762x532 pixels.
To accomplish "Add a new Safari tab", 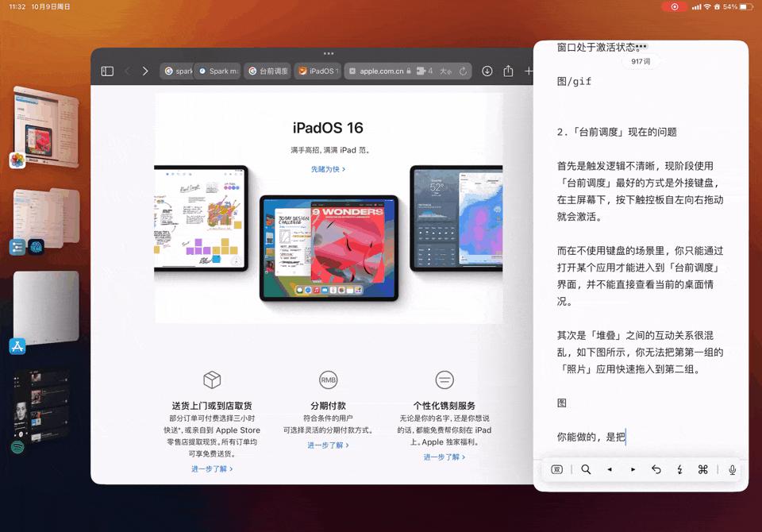I will pos(529,71).
